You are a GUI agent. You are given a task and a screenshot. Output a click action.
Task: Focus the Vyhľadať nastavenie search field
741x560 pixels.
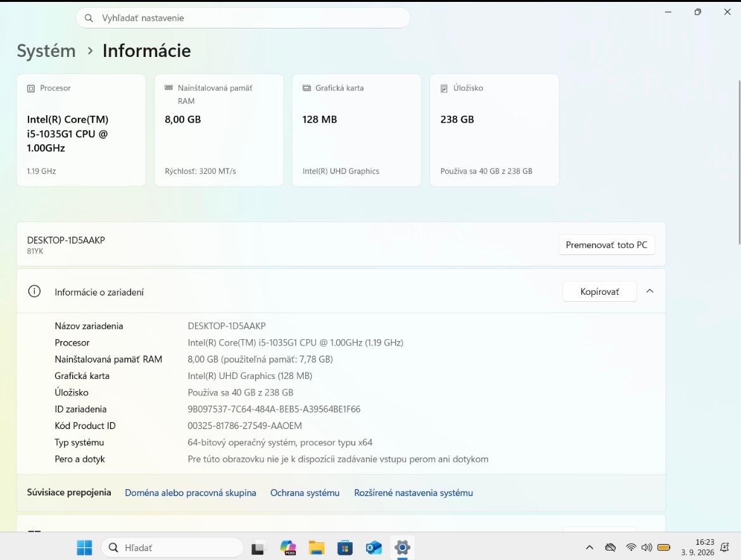243,18
